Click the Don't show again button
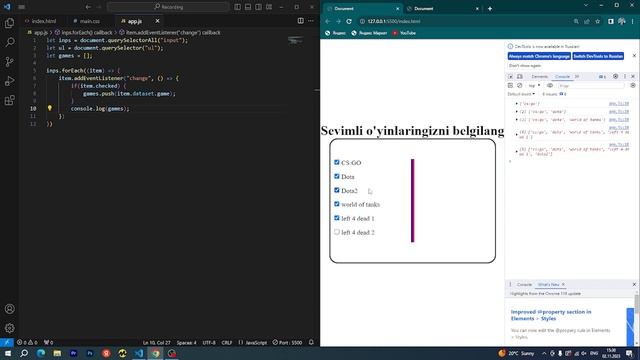This screenshot has height=360, width=640. coord(524,66)
